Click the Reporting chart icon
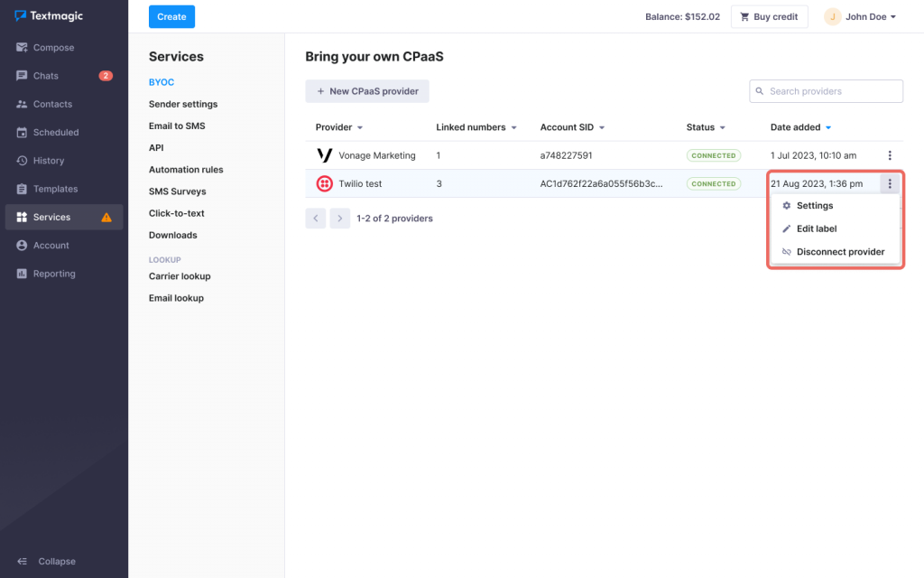The height and width of the screenshot is (578, 924). (22, 274)
